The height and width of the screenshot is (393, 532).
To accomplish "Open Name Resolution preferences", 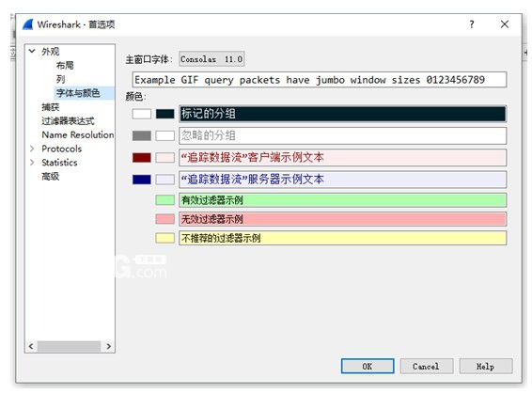I will (78, 134).
